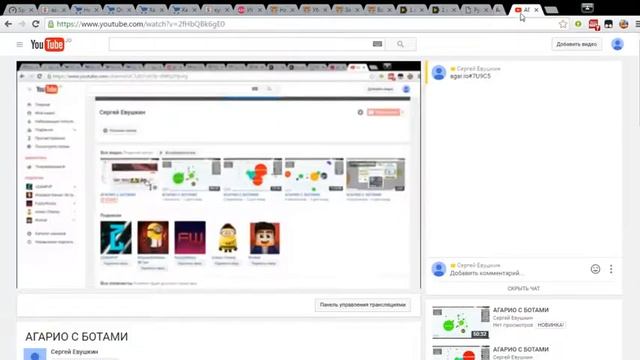Open НОВИНКА-tagged АГАРИО С БОТАМИ video title
The width and height of the screenshot is (640, 360).
(x=520, y=310)
